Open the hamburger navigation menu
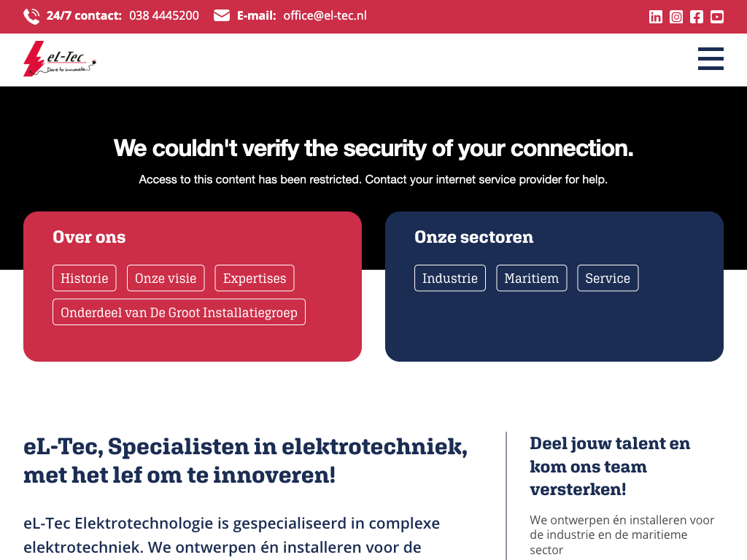 tap(711, 59)
